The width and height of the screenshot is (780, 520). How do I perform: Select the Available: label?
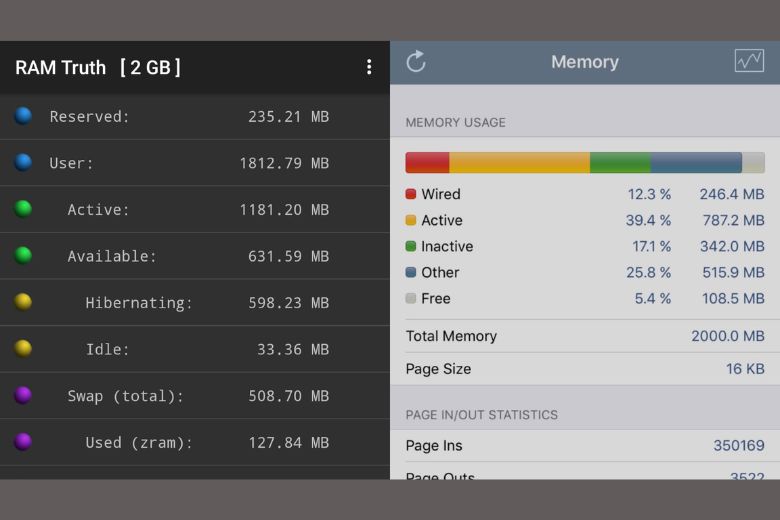point(111,256)
